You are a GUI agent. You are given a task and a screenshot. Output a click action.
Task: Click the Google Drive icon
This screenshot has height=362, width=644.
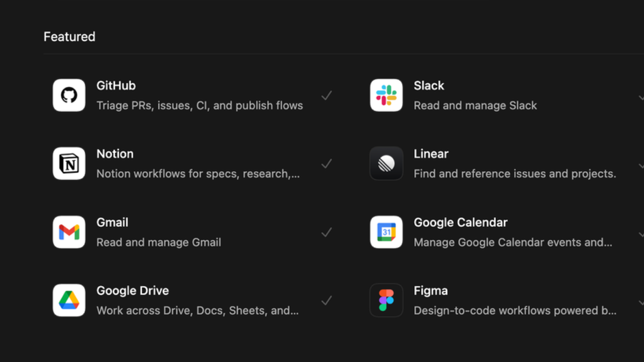69,300
